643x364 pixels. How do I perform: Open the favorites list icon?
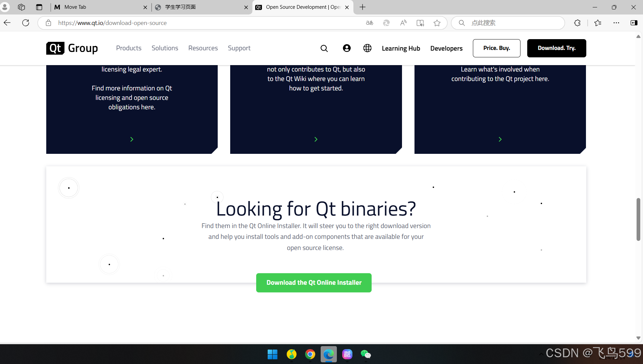point(598,23)
